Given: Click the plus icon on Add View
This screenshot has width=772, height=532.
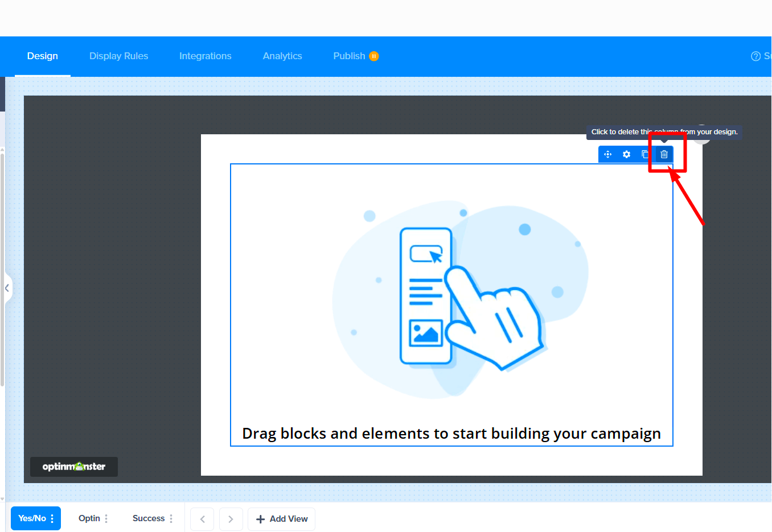Looking at the screenshot, I should 261,519.
